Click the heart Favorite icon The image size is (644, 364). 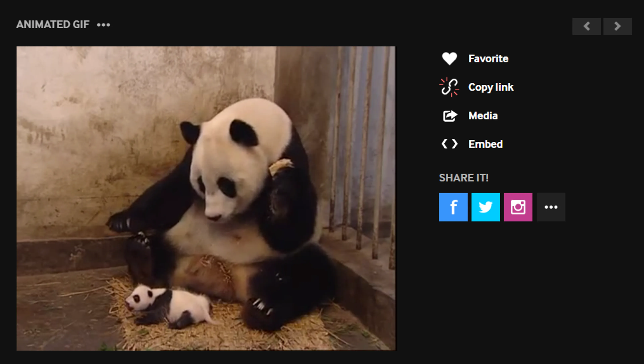click(449, 59)
